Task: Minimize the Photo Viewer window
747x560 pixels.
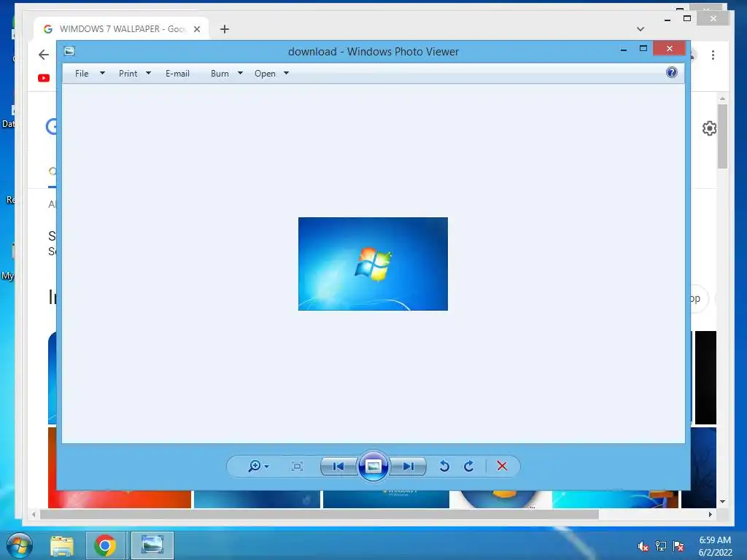Action: point(623,49)
